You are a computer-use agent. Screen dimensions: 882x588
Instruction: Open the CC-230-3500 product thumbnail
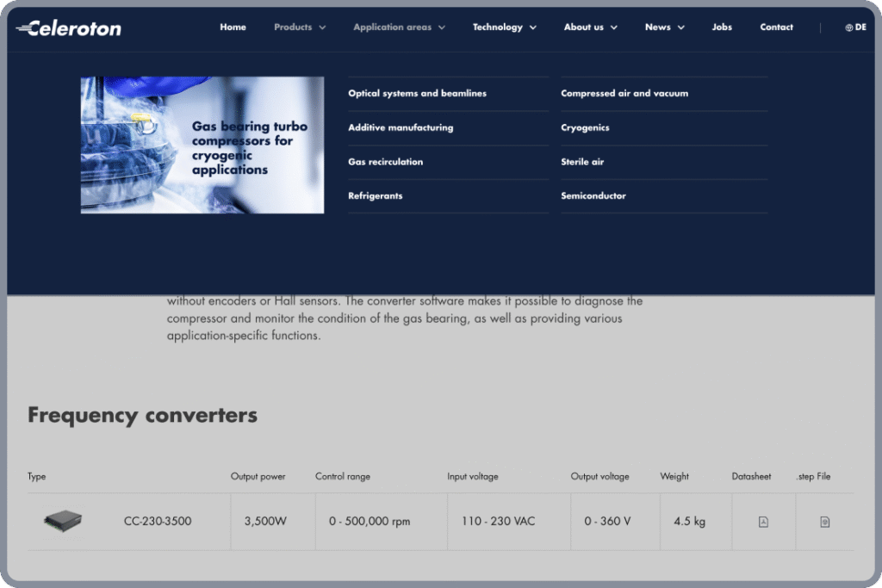click(x=62, y=520)
